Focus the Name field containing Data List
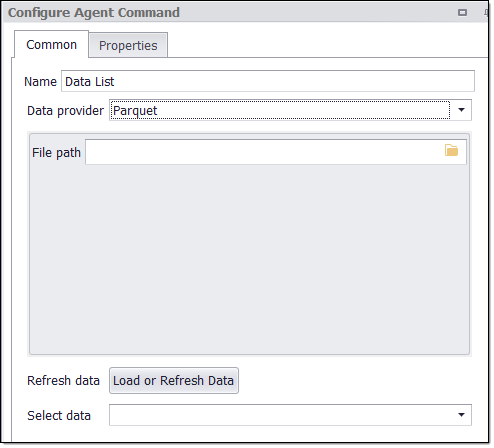The width and height of the screenshot is (494, 448). [x=269, y=81]
